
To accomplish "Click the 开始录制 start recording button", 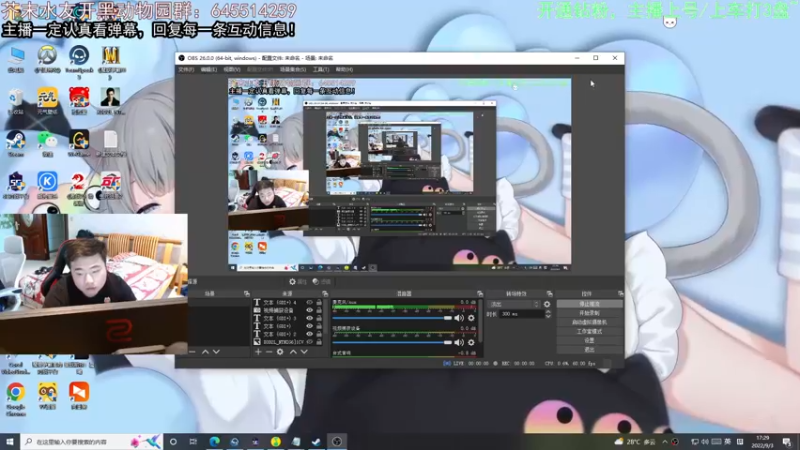I will [x=589, y=313].
